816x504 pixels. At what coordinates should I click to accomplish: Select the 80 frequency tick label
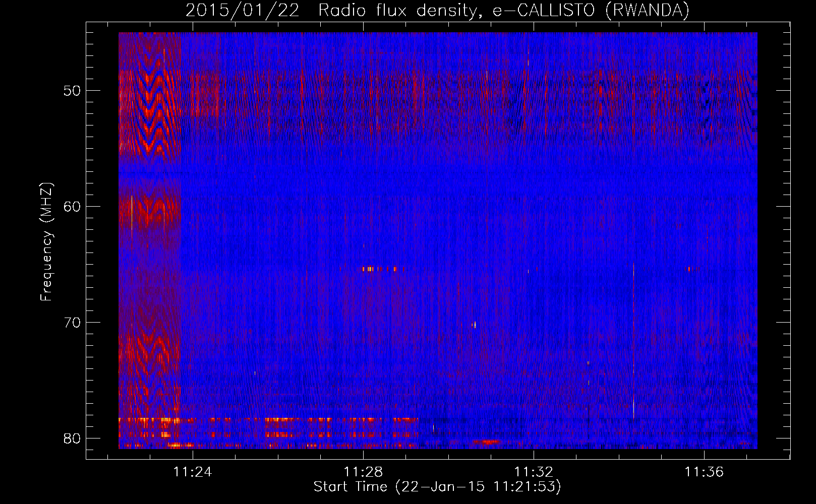coord(72,438)
